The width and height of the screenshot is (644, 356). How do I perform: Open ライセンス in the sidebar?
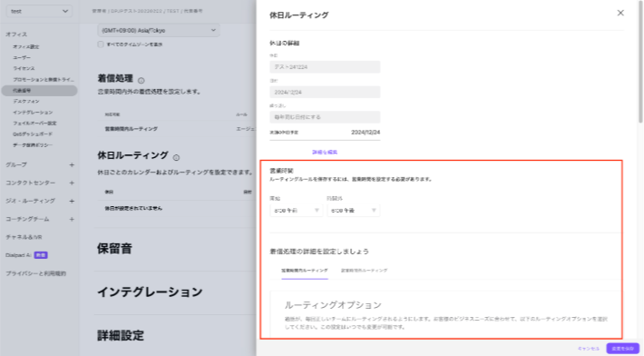[x=24, y=68]
